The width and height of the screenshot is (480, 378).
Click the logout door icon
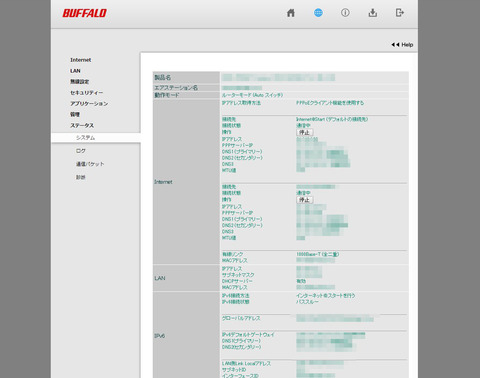pyautogui.click(x=400, y=13)
